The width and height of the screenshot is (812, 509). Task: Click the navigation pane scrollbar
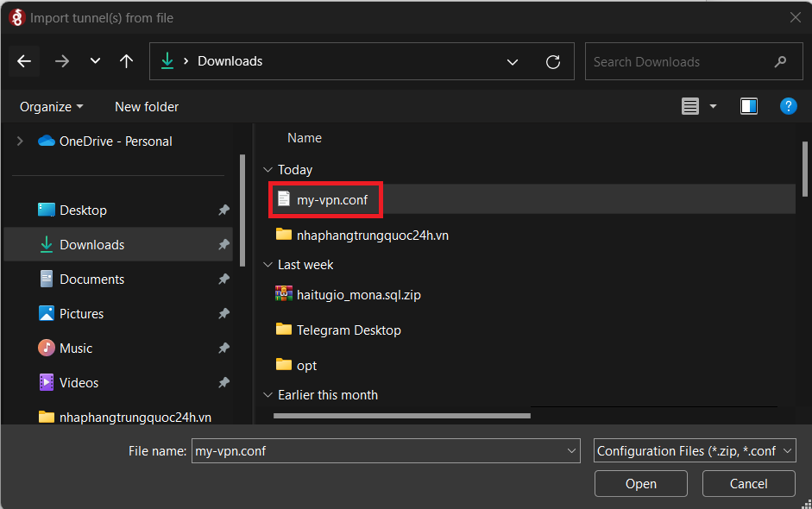242,211
